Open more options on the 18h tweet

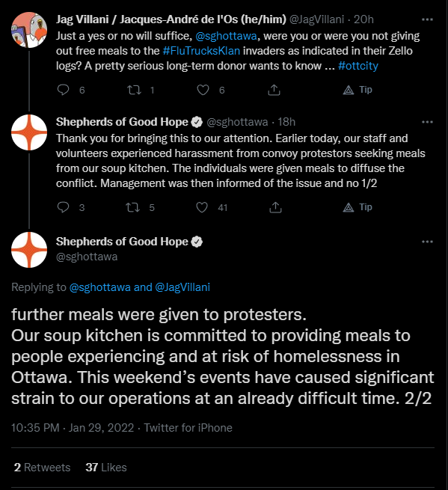point(427,122)
